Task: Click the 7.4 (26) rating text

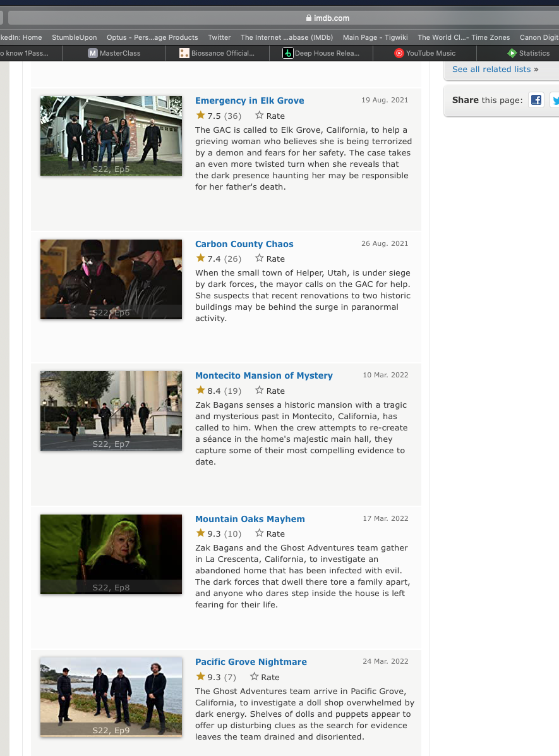Action: [x=224, y=259]
